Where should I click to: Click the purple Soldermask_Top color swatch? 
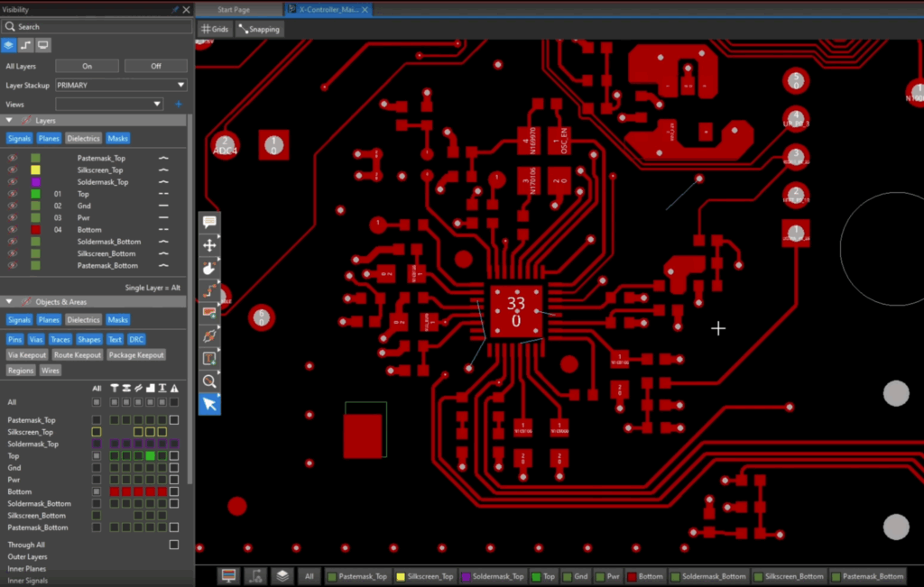pos(33,181)
